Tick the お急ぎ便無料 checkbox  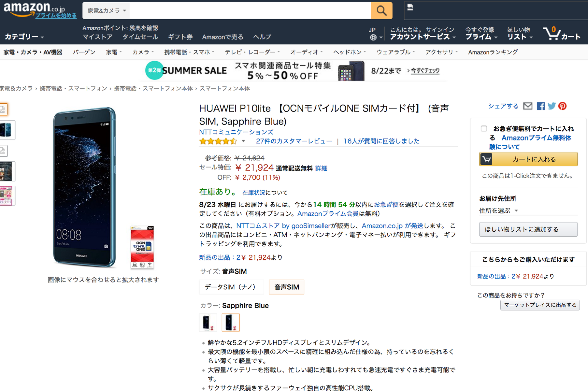click(x=484, y=129)
